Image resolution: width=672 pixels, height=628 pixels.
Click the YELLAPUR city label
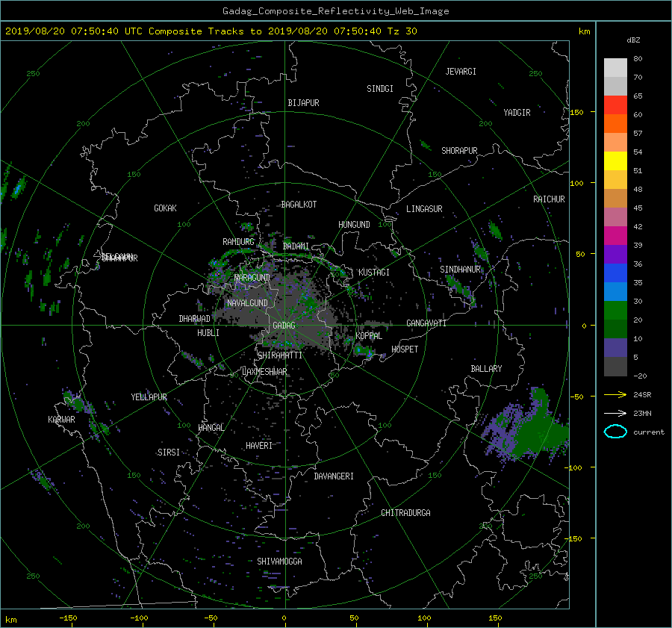point(149,397)
